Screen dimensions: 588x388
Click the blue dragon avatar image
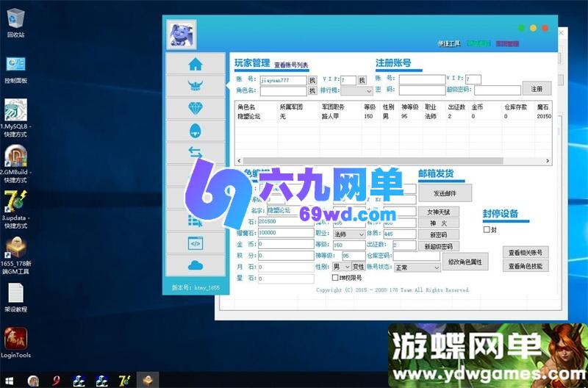point(182,34)
